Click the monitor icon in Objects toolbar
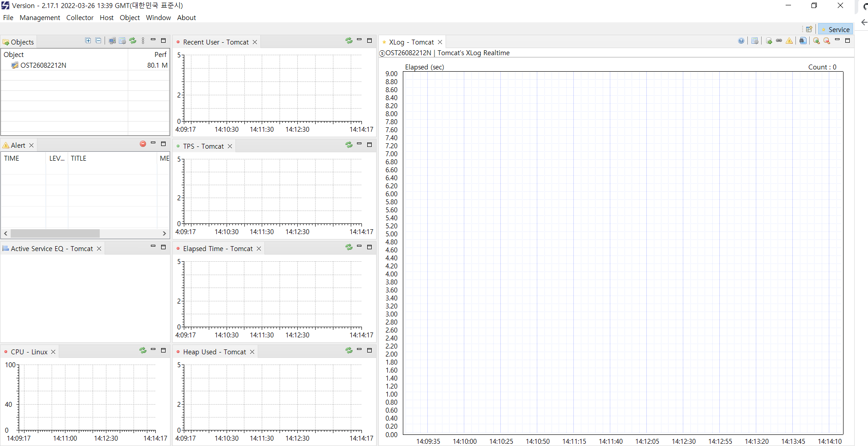 (x=112, y=41)
